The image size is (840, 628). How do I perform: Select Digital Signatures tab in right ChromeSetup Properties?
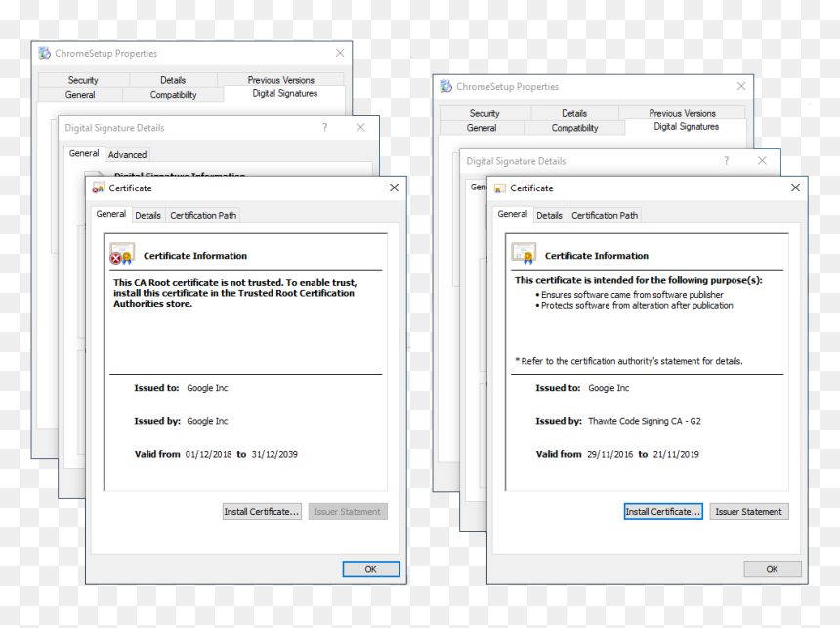[686, 126]
